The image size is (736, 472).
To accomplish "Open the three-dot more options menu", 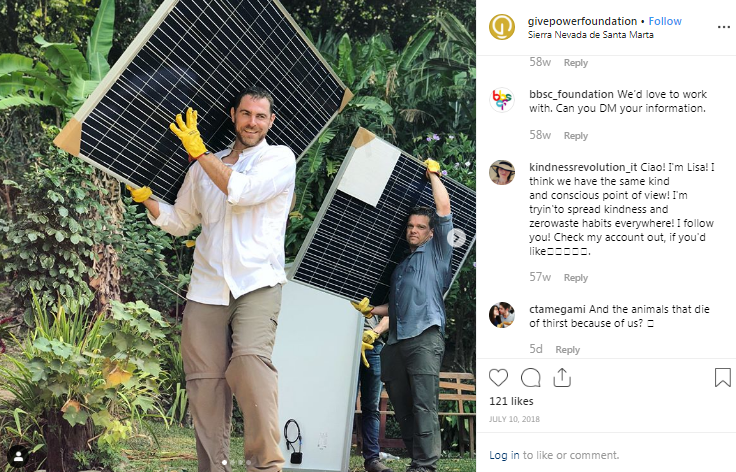I will click(724, 27).
